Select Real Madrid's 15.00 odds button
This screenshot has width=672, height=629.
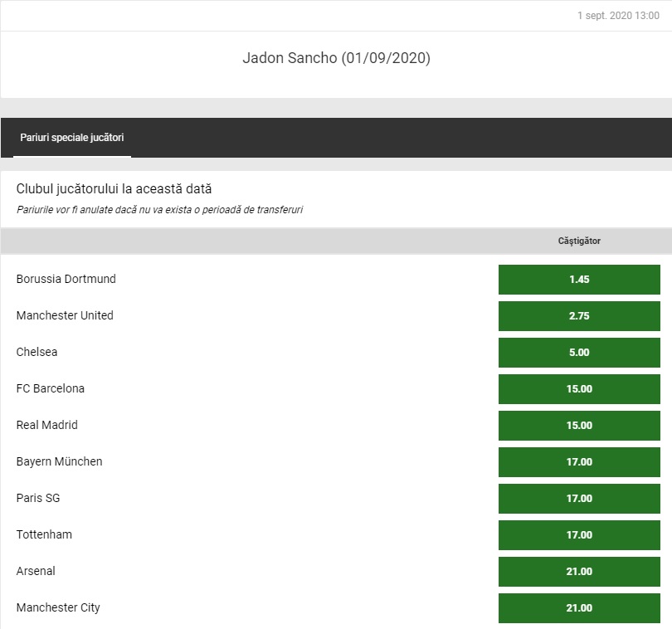(x=579, y=426)
